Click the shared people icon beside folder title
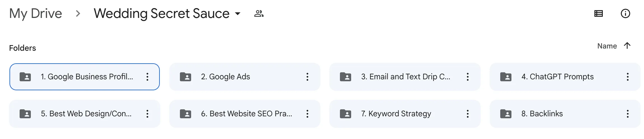Image resolution: width=644 pixels, height=139 pixels. coord(259,13)
